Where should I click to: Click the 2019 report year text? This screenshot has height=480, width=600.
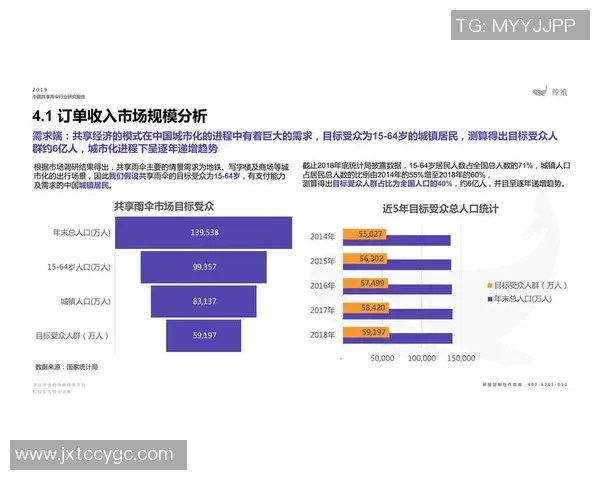(40, 90)
